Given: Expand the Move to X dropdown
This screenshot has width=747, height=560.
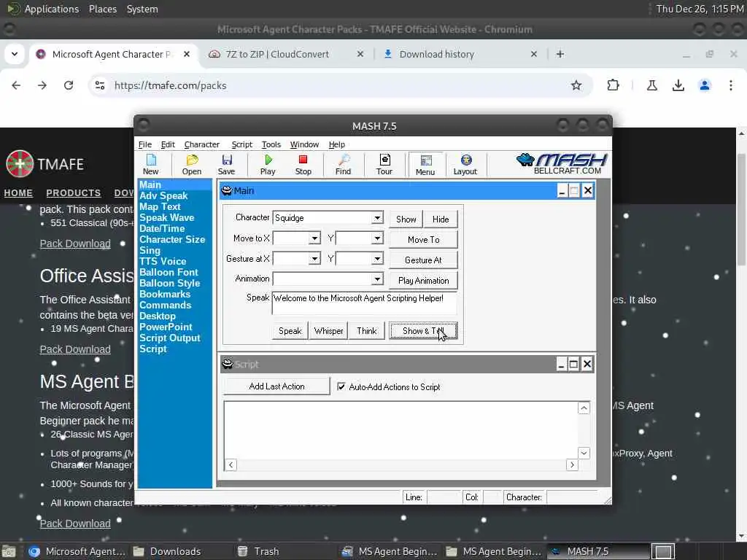Looking at the screenshot, I should (x=314, y=238).
